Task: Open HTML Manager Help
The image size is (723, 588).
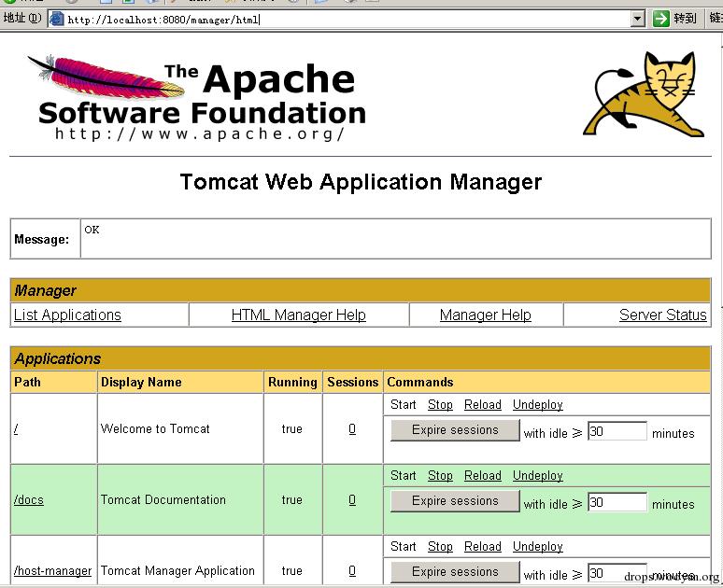Action: pyautogui.click(x=298, y=315)
